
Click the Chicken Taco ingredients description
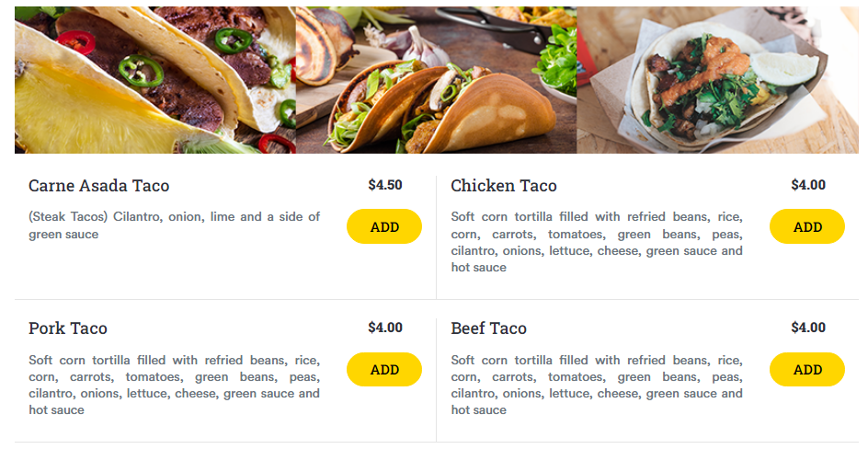point(596,242)
